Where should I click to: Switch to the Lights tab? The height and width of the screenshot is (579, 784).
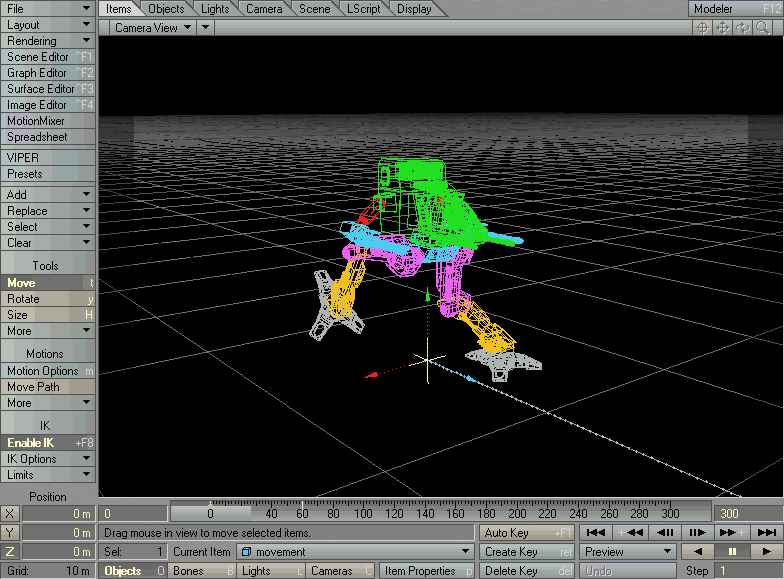215,8
